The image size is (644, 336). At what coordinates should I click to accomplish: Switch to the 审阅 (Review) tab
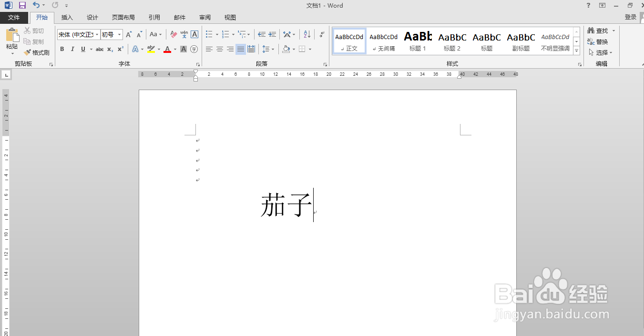coord(205,18)
